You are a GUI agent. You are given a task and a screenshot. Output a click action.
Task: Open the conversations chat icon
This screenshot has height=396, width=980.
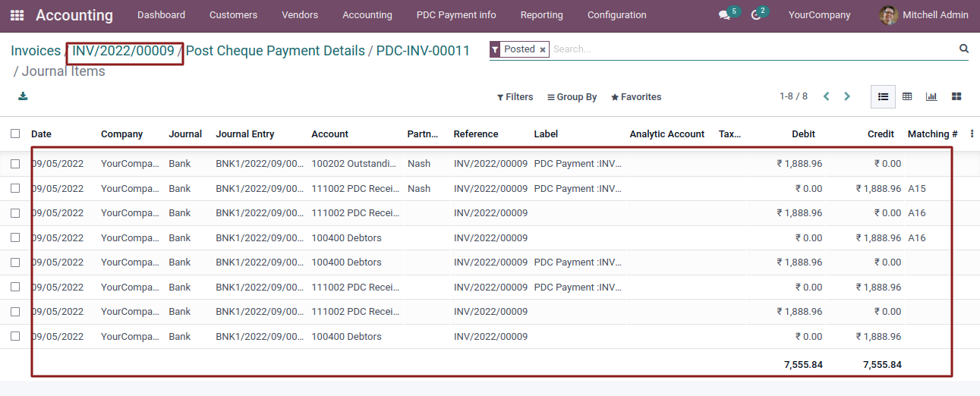click(724, 15)
